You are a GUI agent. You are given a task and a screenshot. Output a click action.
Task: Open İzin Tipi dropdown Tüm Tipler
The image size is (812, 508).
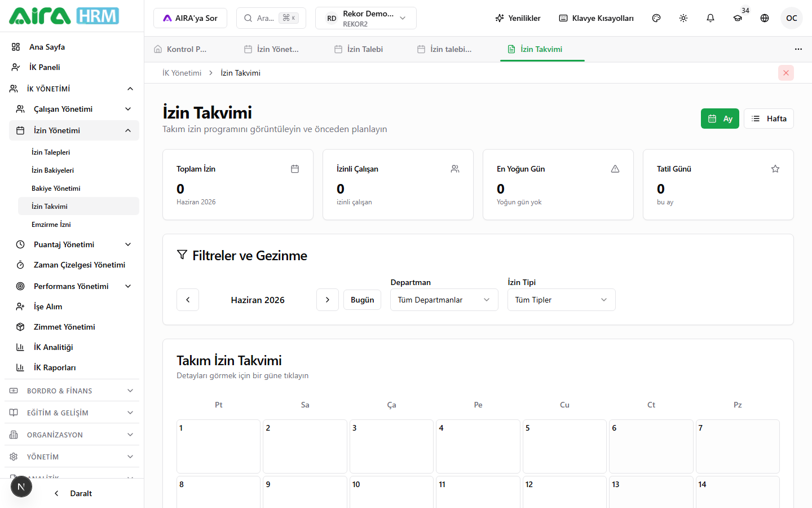coord(562,300)
